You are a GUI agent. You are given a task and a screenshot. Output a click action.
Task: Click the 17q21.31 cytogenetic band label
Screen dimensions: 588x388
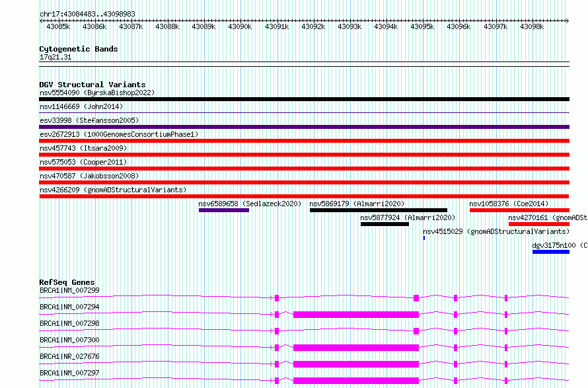tap(55, 57)
